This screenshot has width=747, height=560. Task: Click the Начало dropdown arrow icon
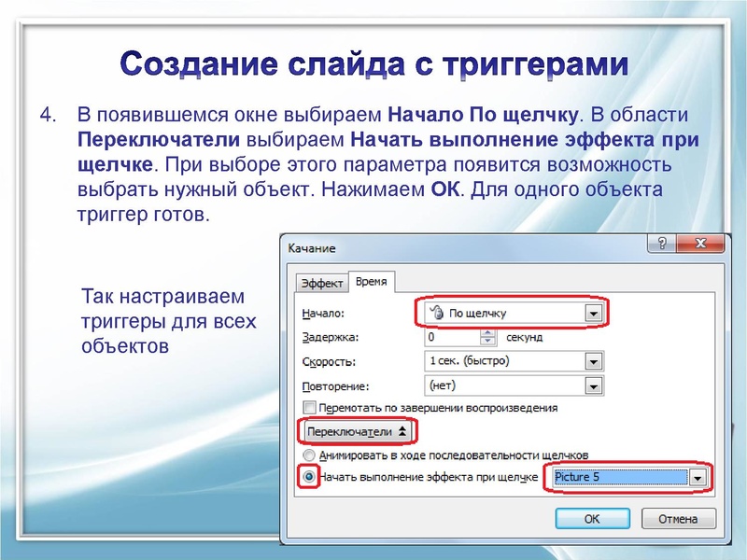point(592,315)
